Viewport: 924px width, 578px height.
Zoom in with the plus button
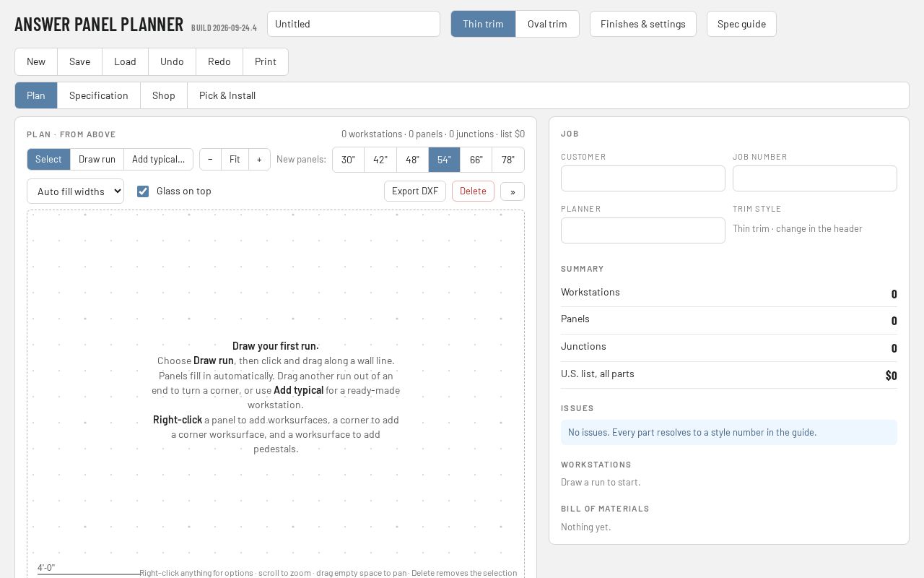point(259,160)
